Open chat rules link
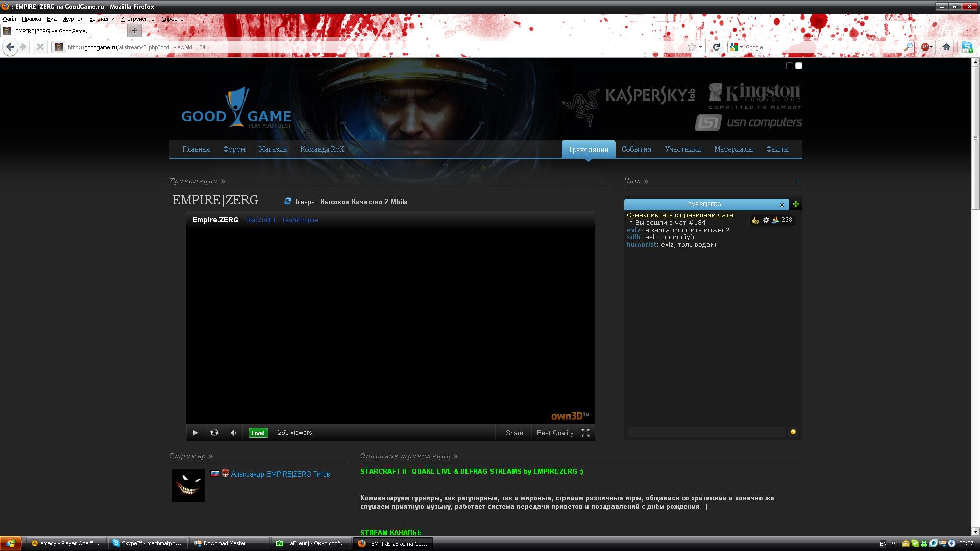This screenshot has width=980, height=551. (680, 215)
